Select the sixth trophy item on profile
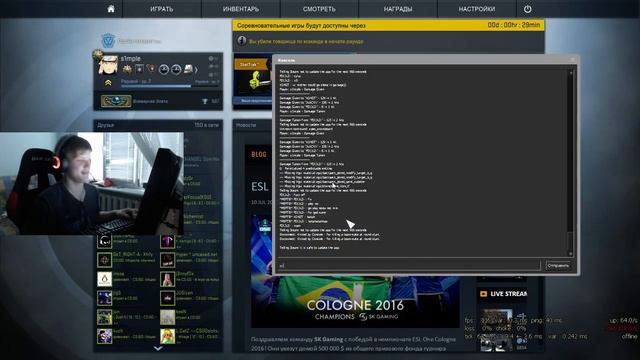The width and height of the screenshot is (640, 360). pyautogui.click(x=188, y=69)
